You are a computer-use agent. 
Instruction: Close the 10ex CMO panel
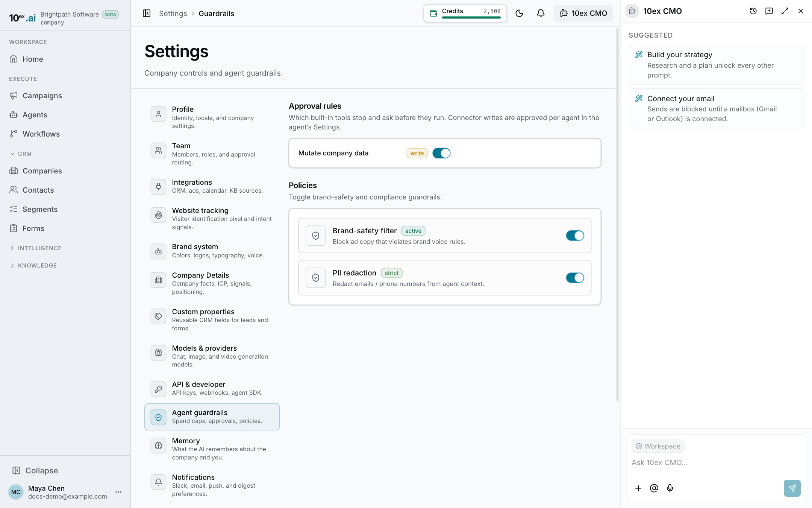click(800, 11)
